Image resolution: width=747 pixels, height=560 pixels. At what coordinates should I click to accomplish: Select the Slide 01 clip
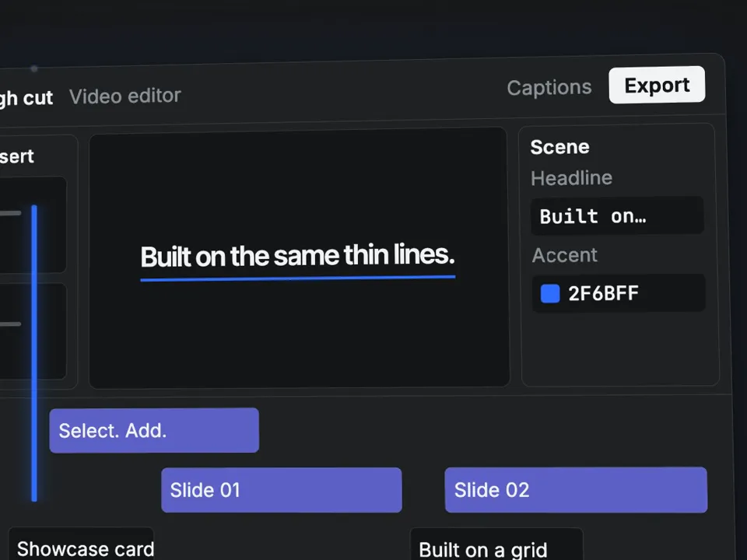(x=282, y=490)
